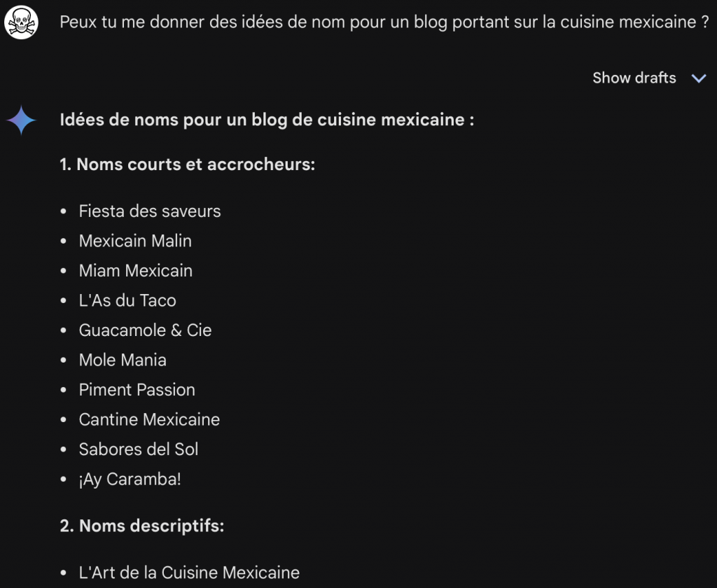The width and height of the screenshot is (717, 588).
Task: Click on Piment Passion
Action: coord(137,390)
